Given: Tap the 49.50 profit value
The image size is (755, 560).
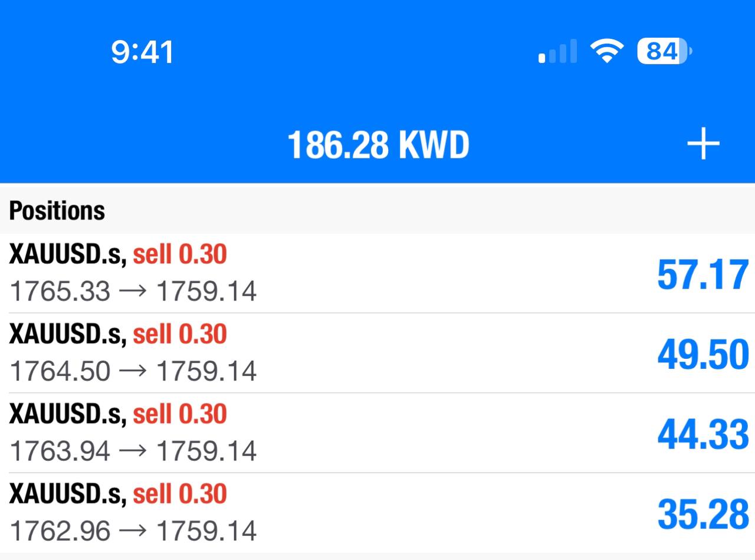Looking at the screenshot, I should (703, 355).
